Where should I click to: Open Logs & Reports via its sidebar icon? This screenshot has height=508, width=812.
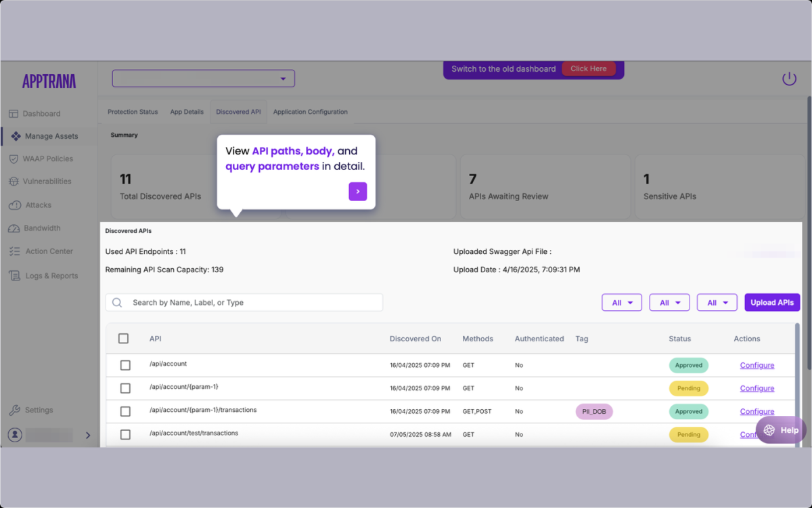(x=14, y=275)
